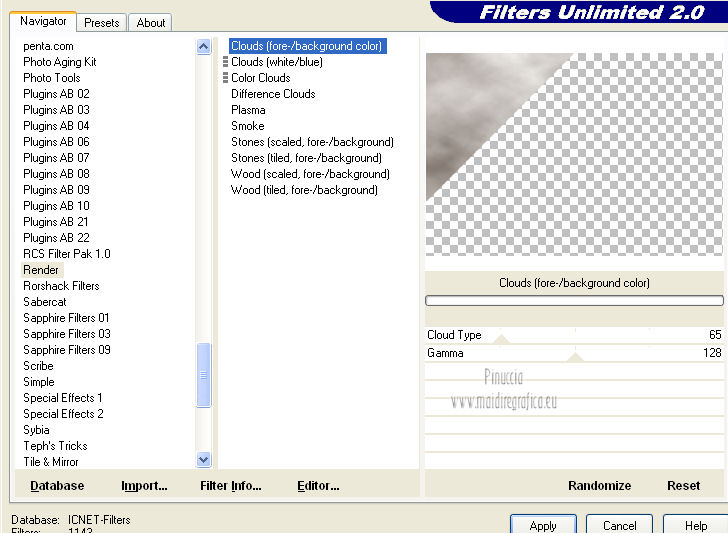Select Special Effects 1 category

(63, 398)
